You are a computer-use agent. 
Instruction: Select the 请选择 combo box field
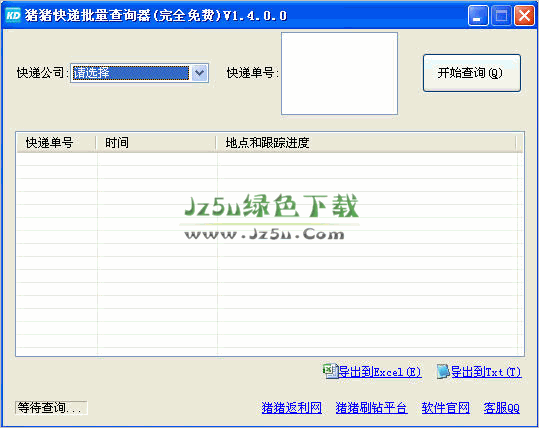[139, 73]
